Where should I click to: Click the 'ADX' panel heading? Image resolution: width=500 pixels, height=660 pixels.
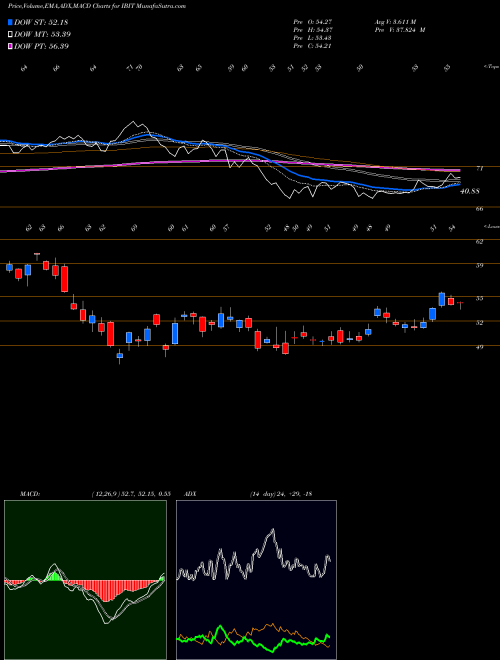click(x=191, y=494)
